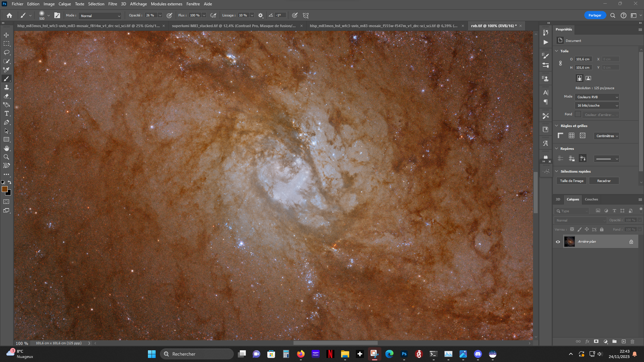Open Couleurs RVB mode dropdown
644x362 pixels.
click(597, 97)
